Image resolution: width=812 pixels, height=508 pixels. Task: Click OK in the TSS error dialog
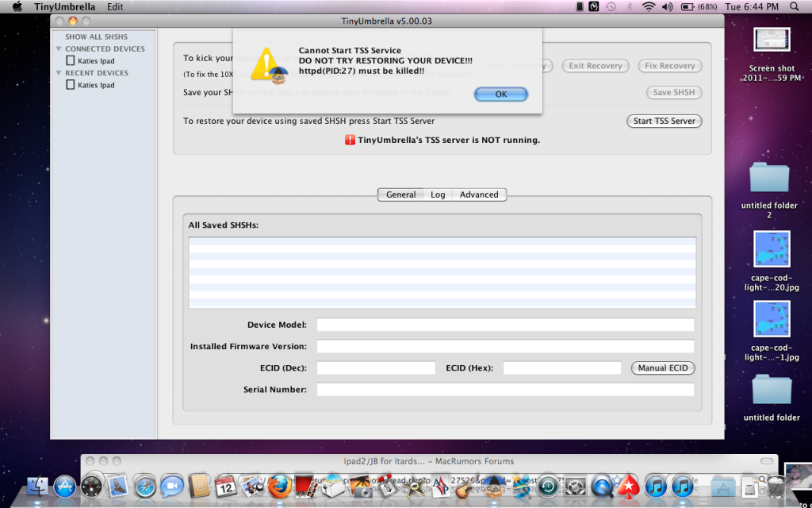(501, 94)
